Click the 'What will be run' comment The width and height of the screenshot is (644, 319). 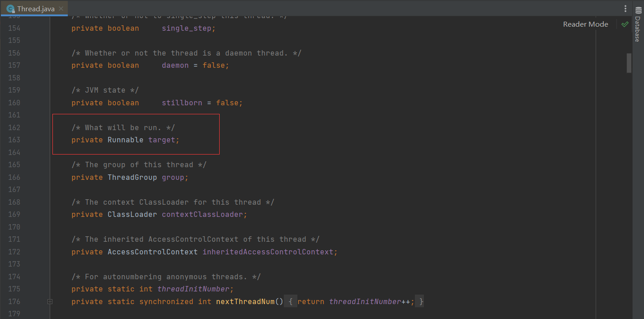(x=123, y=128)
